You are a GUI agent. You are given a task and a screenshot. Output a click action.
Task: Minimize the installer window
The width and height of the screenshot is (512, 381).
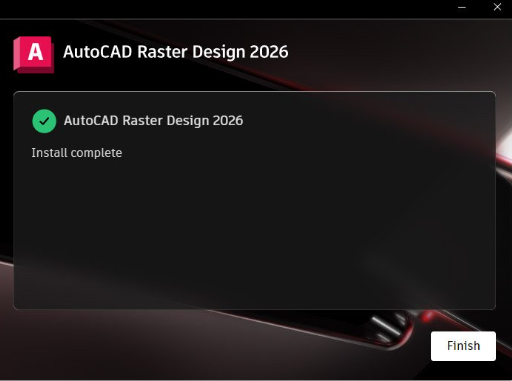(462, 7)
